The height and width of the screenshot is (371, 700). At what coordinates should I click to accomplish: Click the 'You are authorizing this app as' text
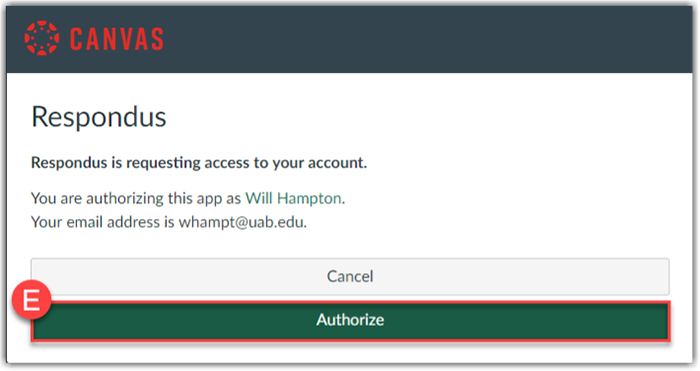coord(136,198)
